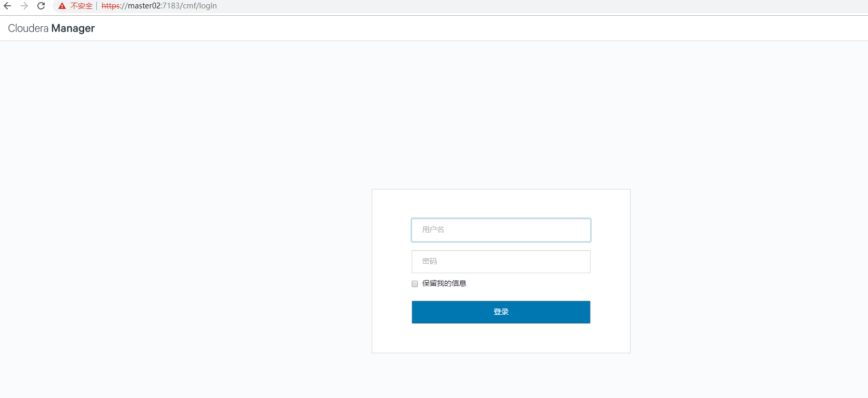
Task: Click the Cloudera word in the header
Action: pos(28,28)
